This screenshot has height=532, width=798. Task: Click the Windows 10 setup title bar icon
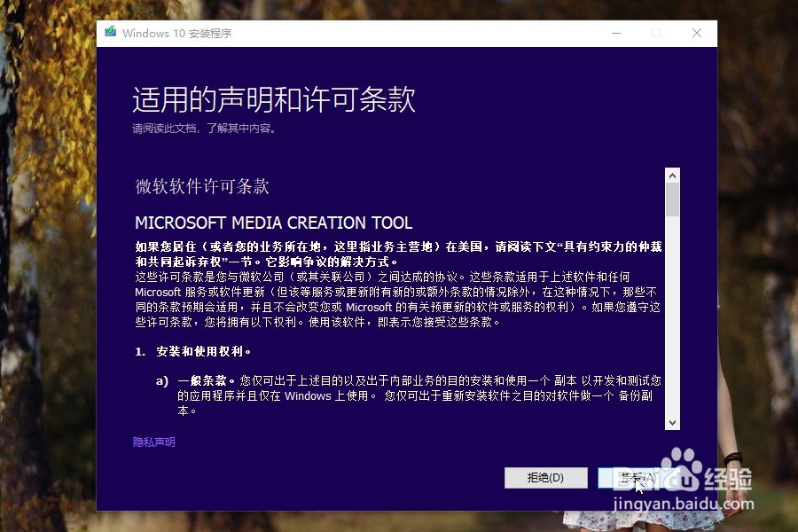click(x=111, y=32)
